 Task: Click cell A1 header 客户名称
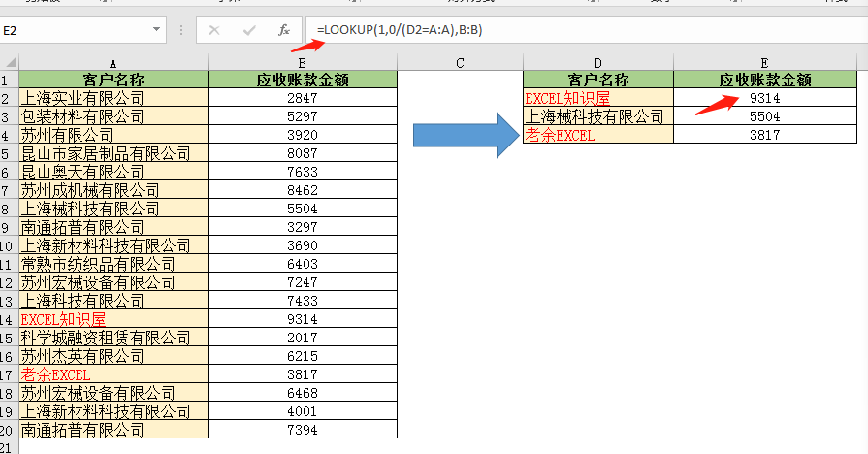click(x=113, y=80)
